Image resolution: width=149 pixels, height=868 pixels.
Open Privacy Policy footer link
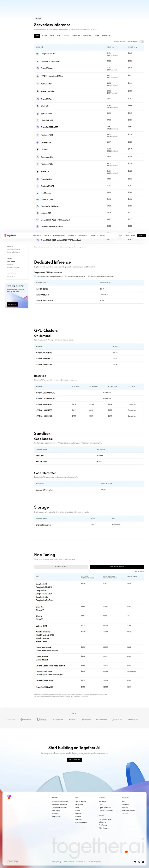[56, 862]
